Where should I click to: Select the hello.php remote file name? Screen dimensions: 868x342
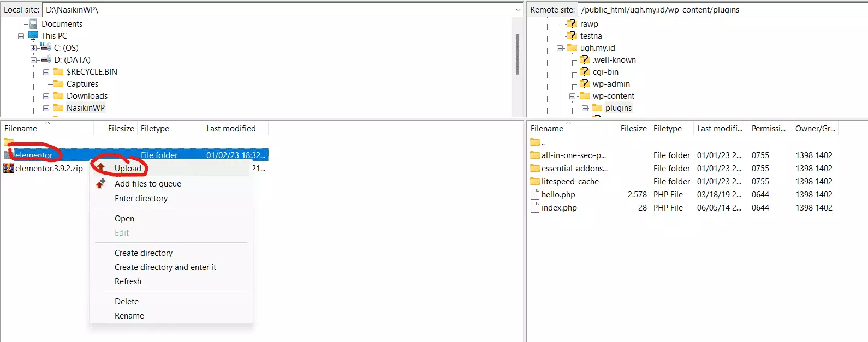coord(558,195)
